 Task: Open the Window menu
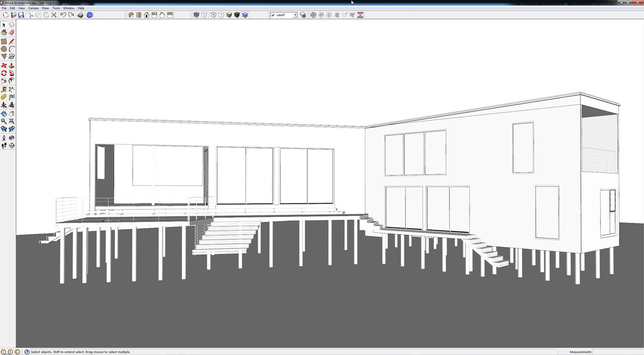tap(69, 8)
